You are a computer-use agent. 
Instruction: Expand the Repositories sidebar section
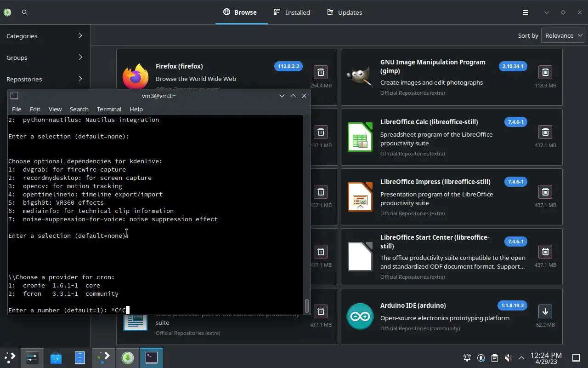point(45,79)
